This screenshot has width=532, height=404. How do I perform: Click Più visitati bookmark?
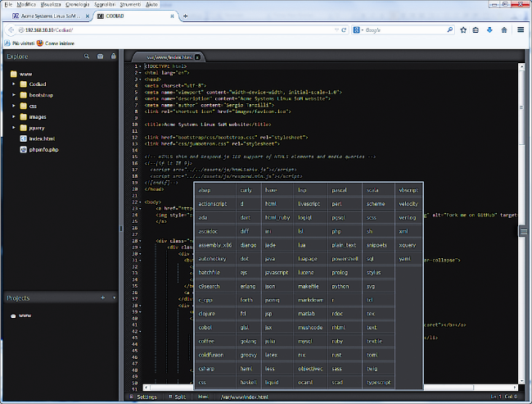20,43
